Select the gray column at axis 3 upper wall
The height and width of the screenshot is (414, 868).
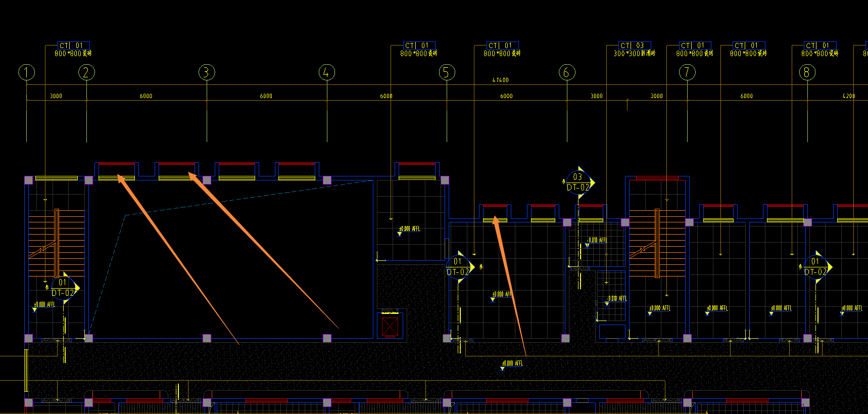[207, 180]
